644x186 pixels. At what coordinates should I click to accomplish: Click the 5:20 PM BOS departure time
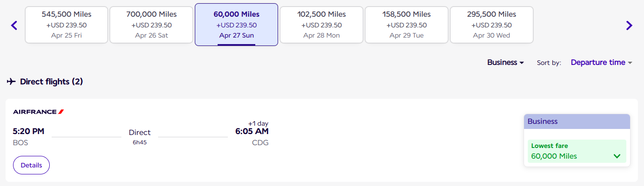(x=28, y=131)
